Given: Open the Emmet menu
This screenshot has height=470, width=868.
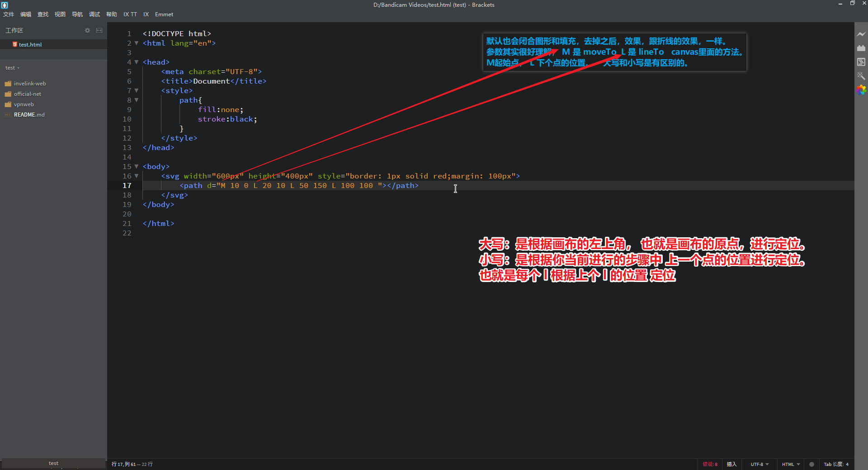Looking at the screenshot, I should click(x=164, y=14).
